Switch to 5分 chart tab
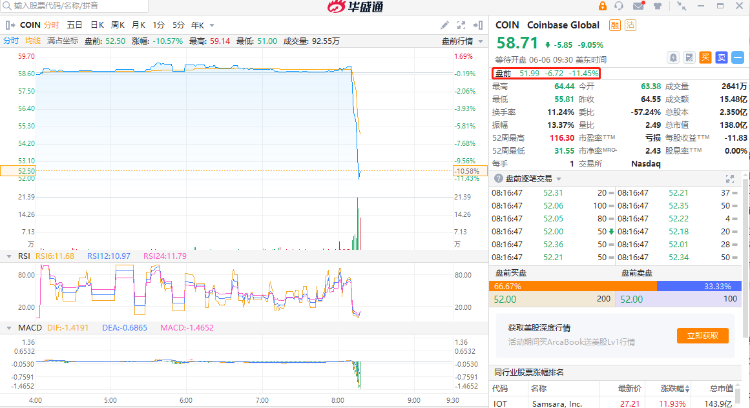This screenshot has height=408, width=750. coord(178,25)
